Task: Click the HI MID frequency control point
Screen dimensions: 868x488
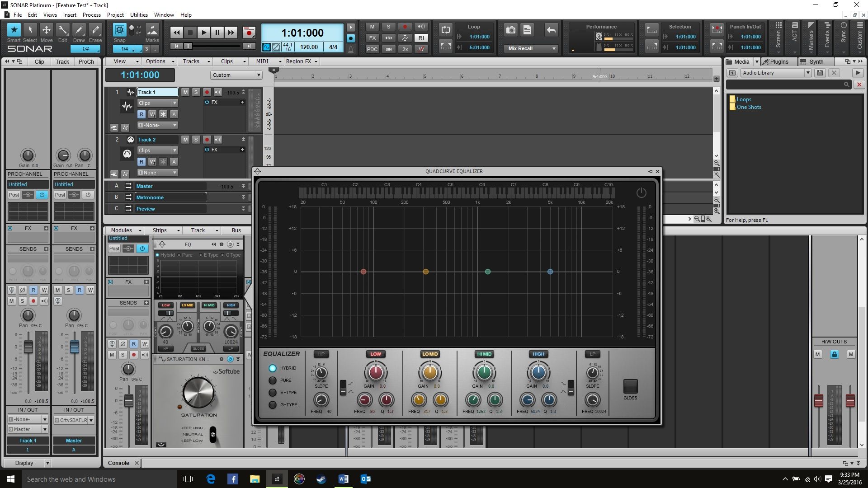Action: coord(488,272)
